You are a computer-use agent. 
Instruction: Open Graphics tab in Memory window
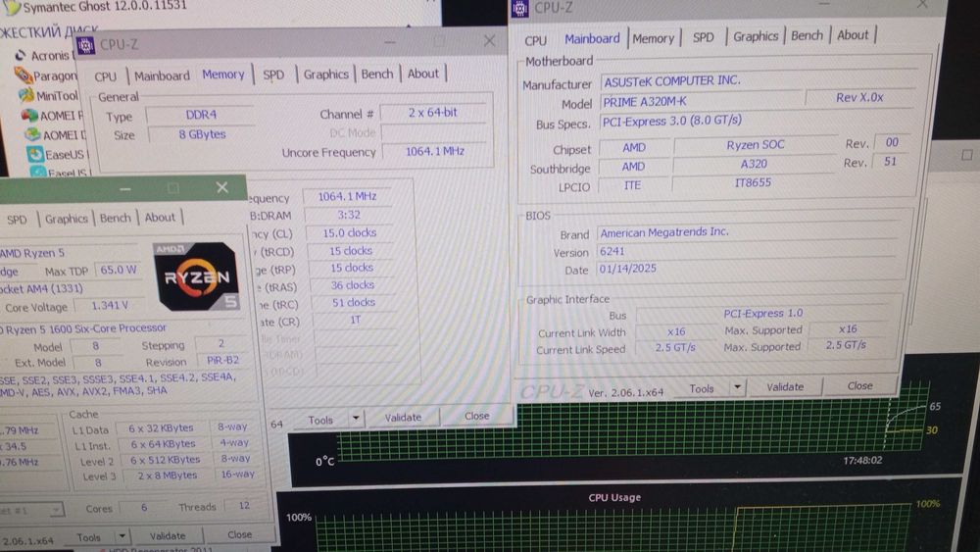tap(325, 74)
